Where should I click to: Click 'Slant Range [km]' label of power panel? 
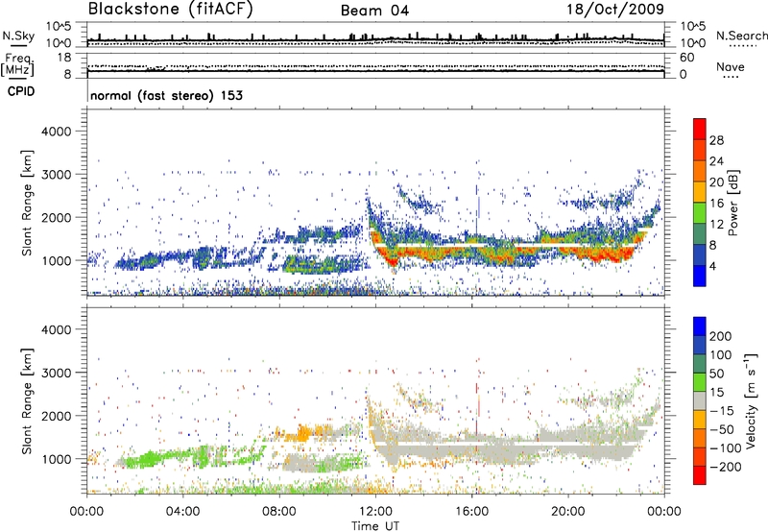point(27,203)
